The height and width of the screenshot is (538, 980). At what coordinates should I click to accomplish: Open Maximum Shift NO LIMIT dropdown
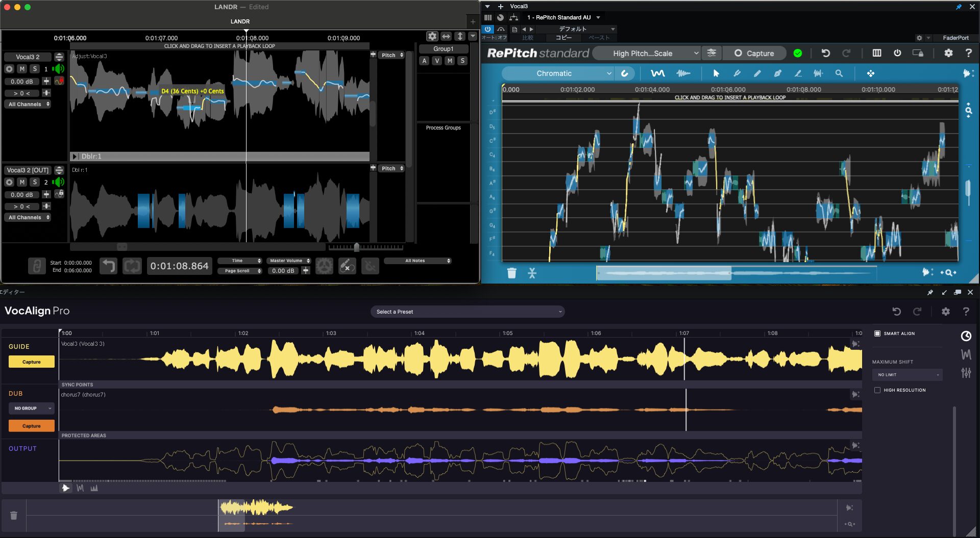click(x=907, y=375)
